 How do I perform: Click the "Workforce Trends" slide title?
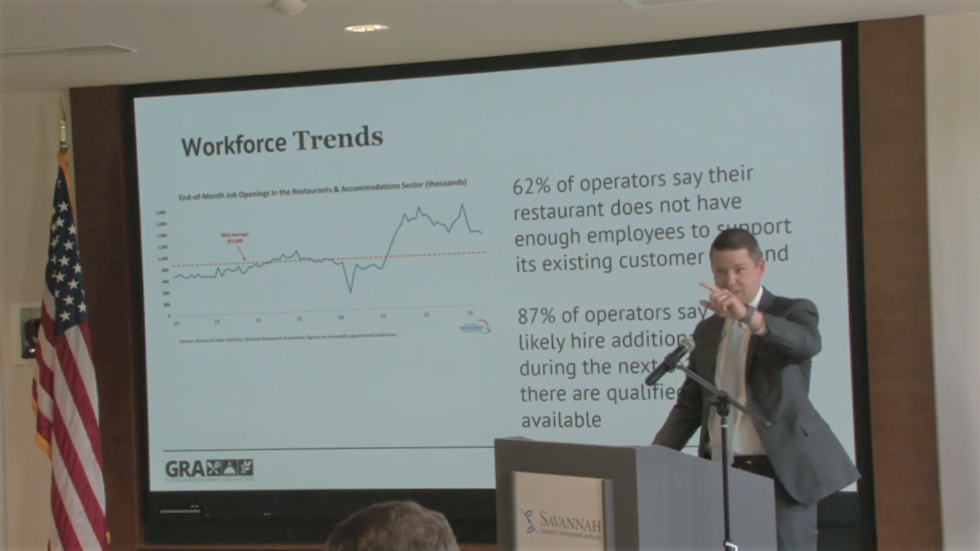(282, 142)
